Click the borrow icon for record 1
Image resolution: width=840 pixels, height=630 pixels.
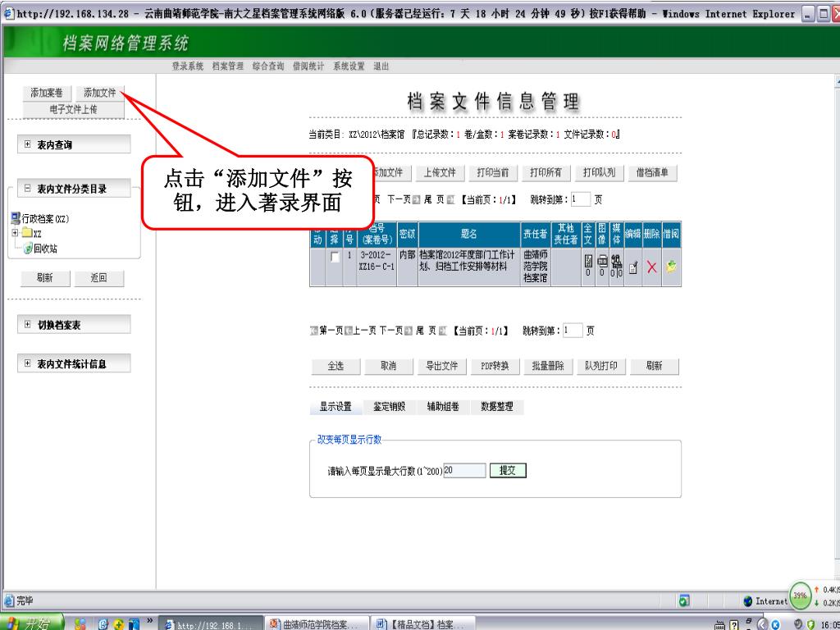671,267
